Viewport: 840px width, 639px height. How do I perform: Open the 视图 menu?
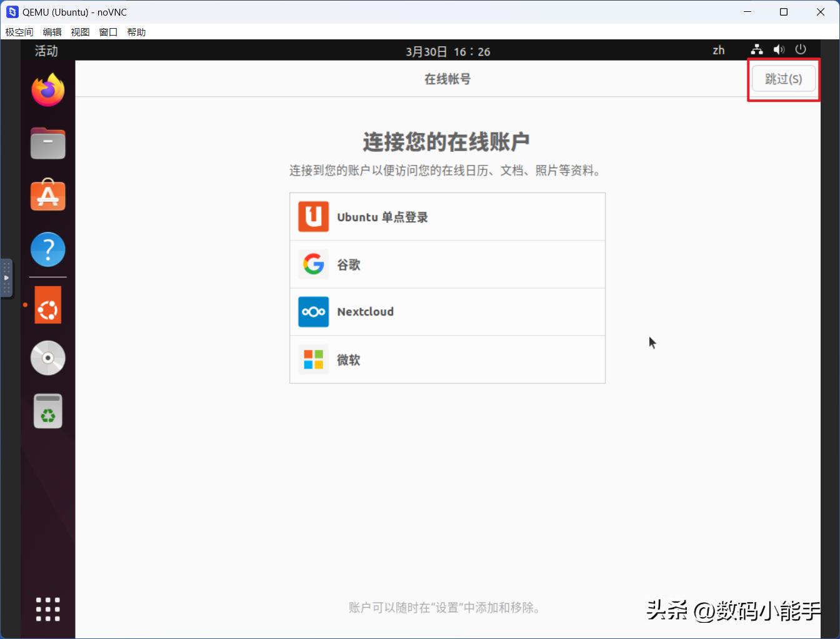click(81, 32)
